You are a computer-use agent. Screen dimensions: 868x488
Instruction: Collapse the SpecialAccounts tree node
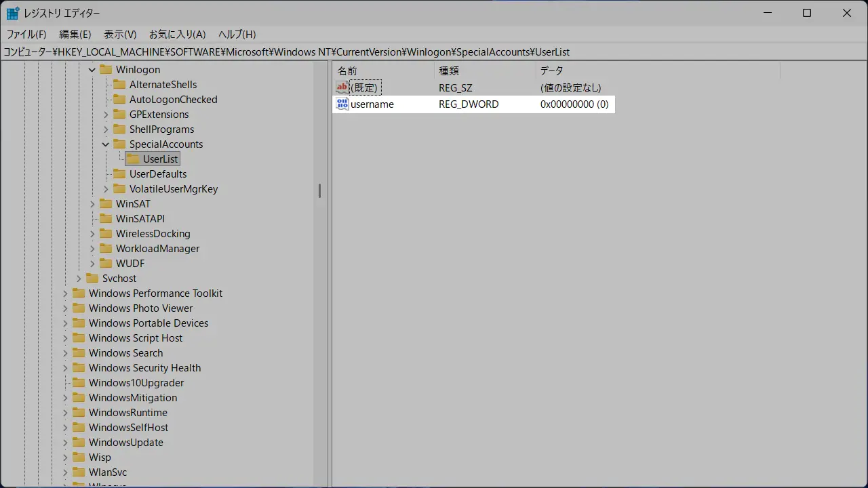pyautogui.click(x=106, y=144)
